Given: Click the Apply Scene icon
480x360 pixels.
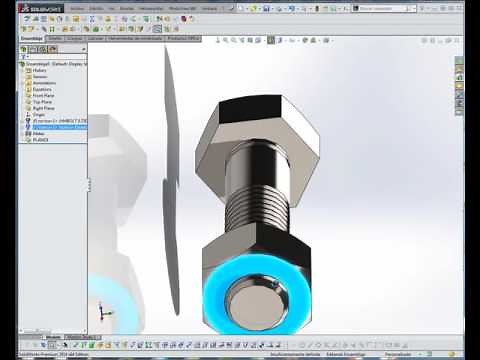Looking at the screenshot, I should [x=313, y=40].
